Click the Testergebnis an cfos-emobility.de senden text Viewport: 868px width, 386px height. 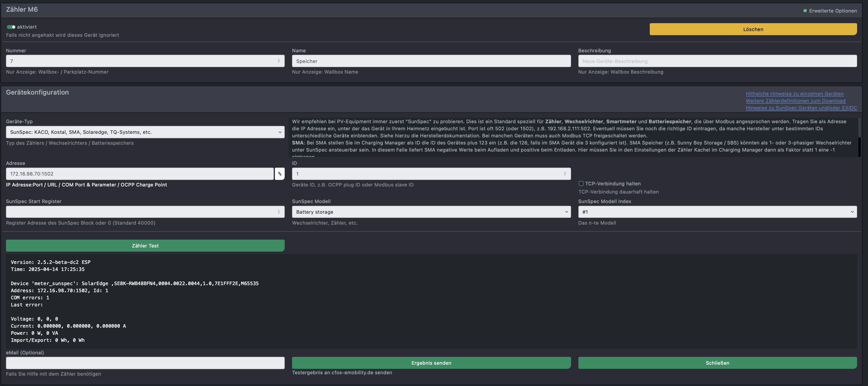(342, 373)
